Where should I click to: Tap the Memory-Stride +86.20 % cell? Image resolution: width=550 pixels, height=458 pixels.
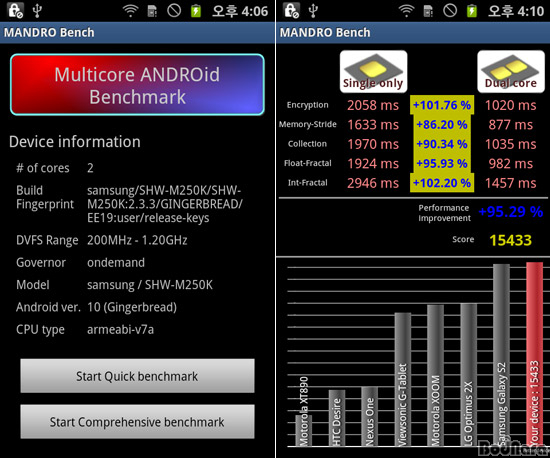click(x=442, y=124)
